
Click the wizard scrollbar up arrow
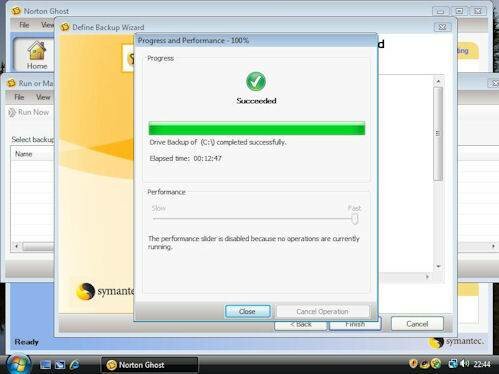(438, 81)
